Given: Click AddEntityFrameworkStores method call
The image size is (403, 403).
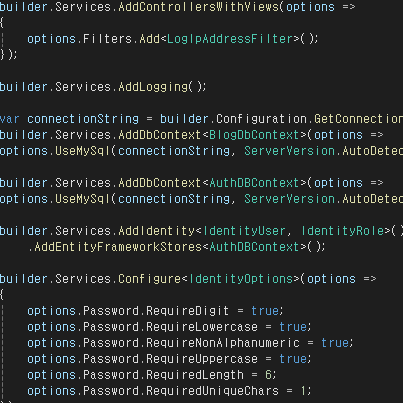Looking at the screenshot, I should [118, 247].
